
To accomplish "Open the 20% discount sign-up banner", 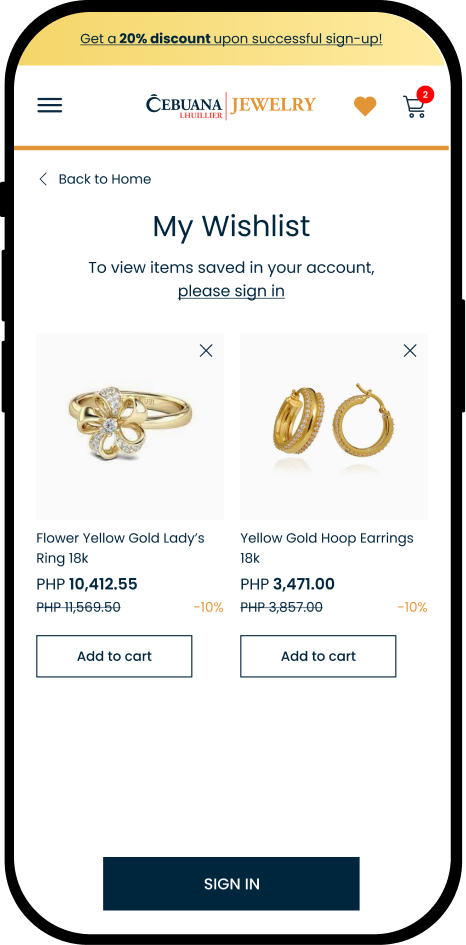I will tap(231, 39).
